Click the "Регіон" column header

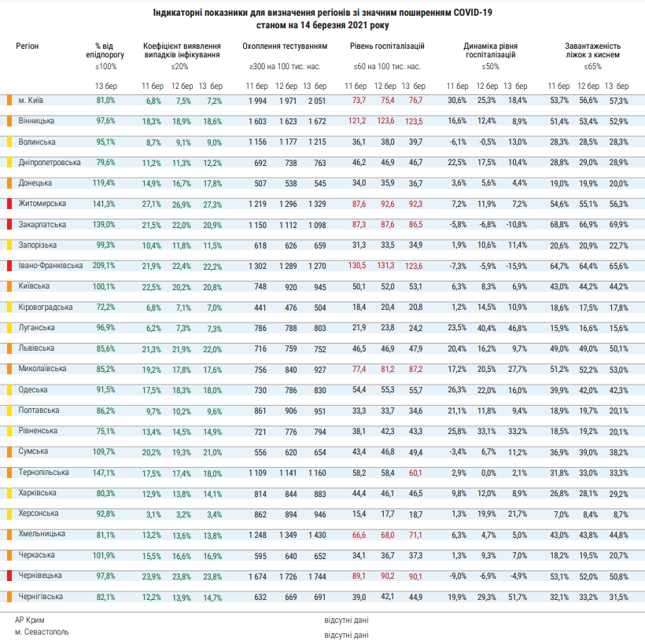point(28,46)
